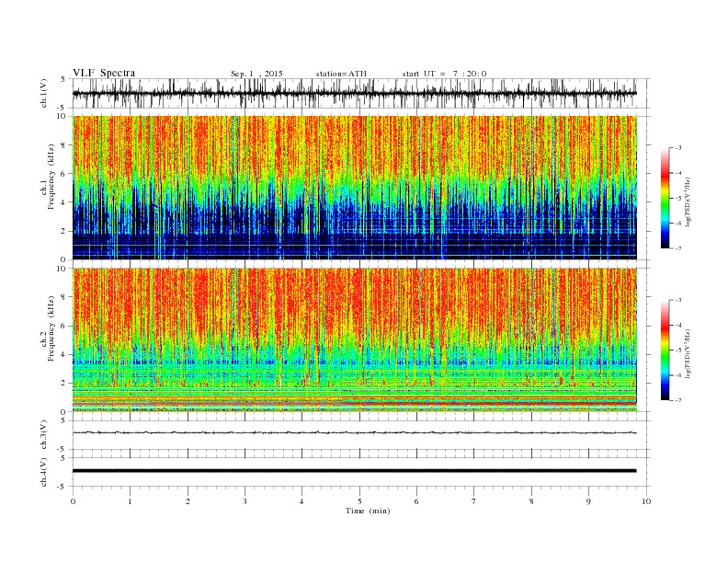
Task: Click the "9" tick on the time axis
Action: [588, 501]
